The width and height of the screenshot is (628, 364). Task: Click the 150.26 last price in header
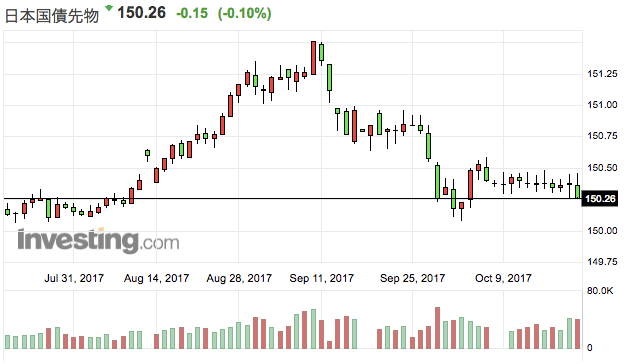141,13
